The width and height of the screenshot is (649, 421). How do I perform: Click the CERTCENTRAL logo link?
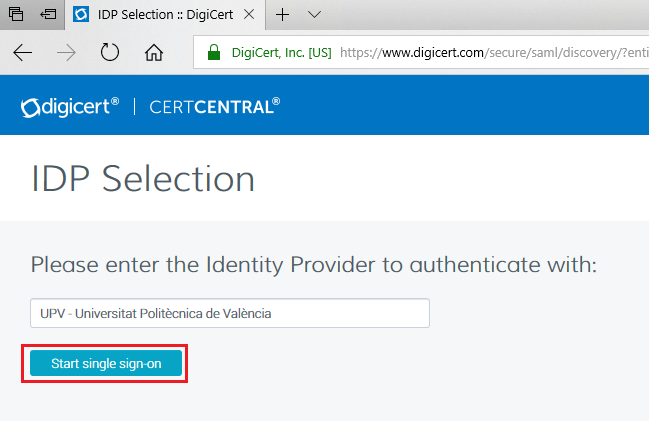214,106
